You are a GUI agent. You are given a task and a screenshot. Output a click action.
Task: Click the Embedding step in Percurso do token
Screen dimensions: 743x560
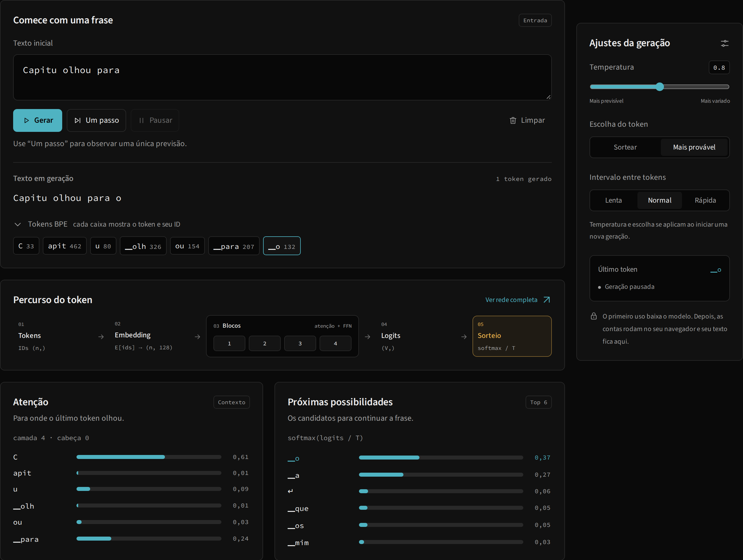tap(150, 335)
